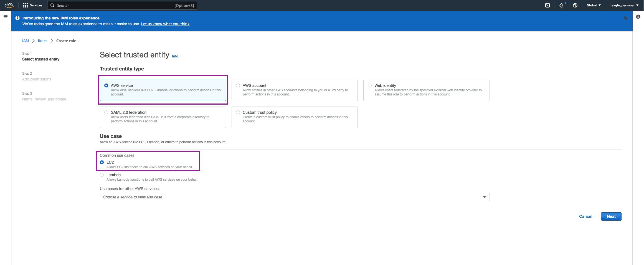This screenshot has width=644, height=265.
Task: Select the Lambda use case radio button
Action: click(102, 175)
